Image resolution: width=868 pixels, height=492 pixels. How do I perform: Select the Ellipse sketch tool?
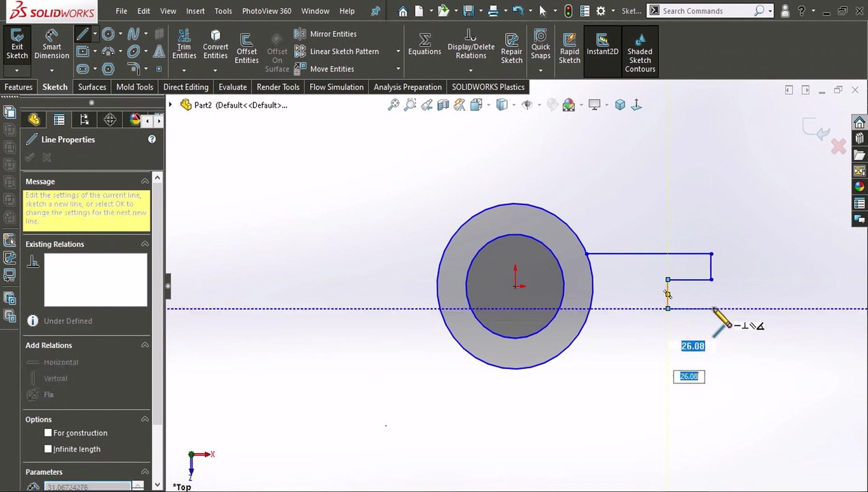(133, 51)
